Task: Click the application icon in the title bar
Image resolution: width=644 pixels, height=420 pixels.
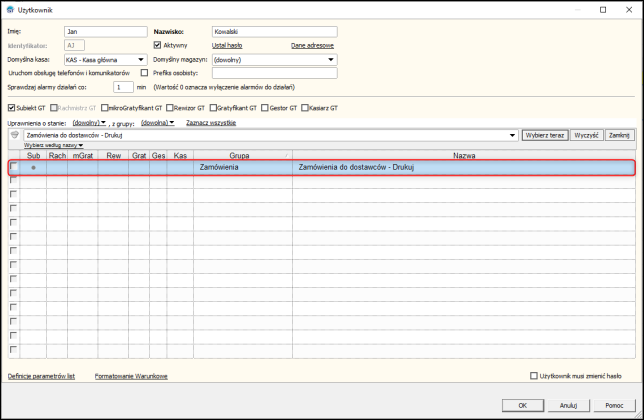Action: (x=10, y=9)
